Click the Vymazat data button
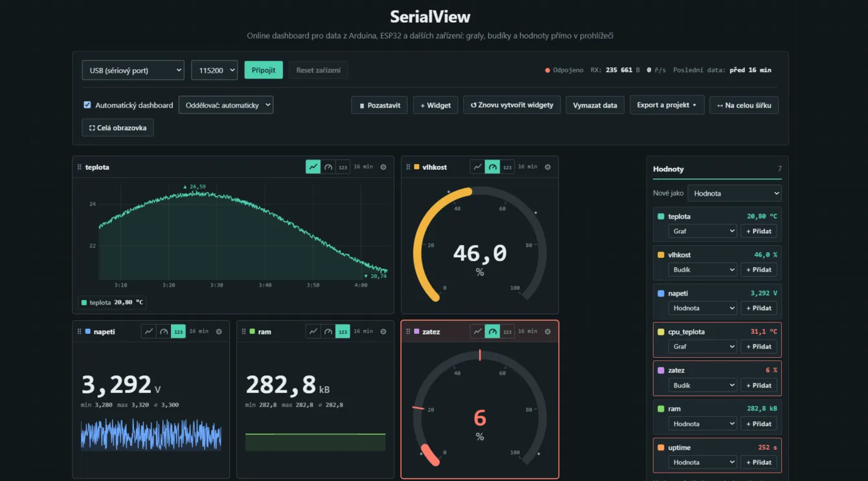Screen dimensions: 868x481 [x=595, y=105]
